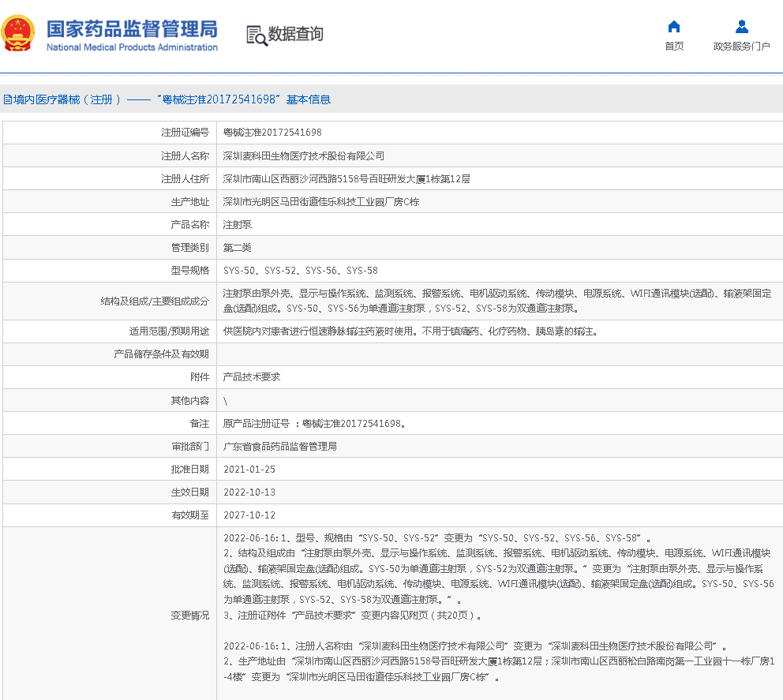Click the 产品技术要求 attachment entry
Image resolution: width=783 pixels, height=700 pixels.
click(252, 377)
